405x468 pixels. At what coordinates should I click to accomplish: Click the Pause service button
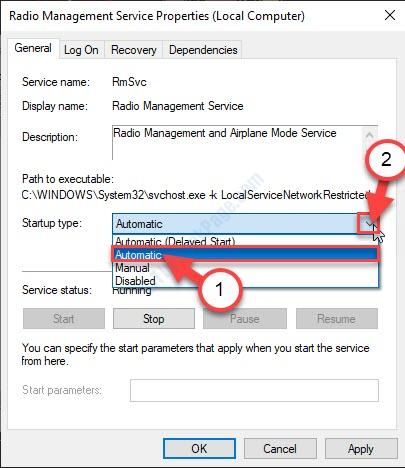click(245, 319)
